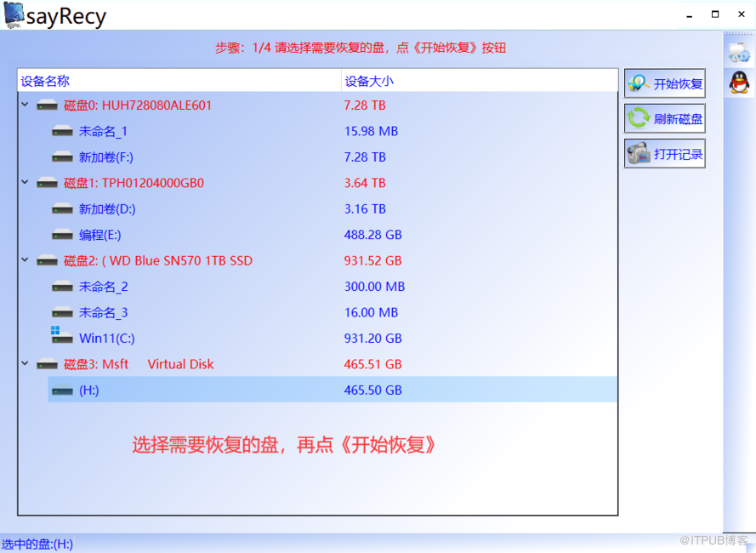Click the disk icon beside 磁盘3

click(48, 364)
